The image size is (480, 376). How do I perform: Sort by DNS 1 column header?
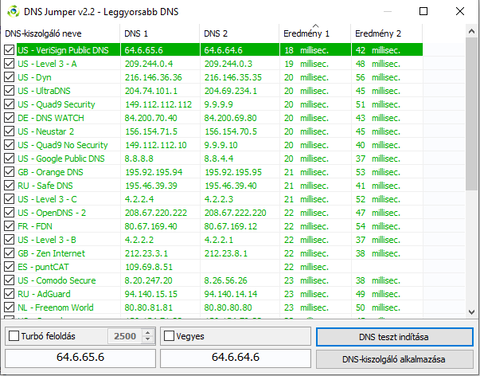pos(160,33)
